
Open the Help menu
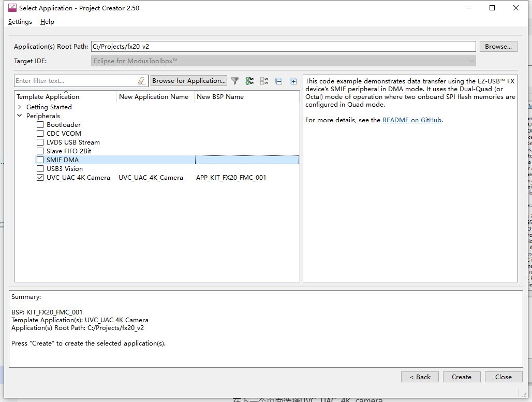tap(47, 22)
